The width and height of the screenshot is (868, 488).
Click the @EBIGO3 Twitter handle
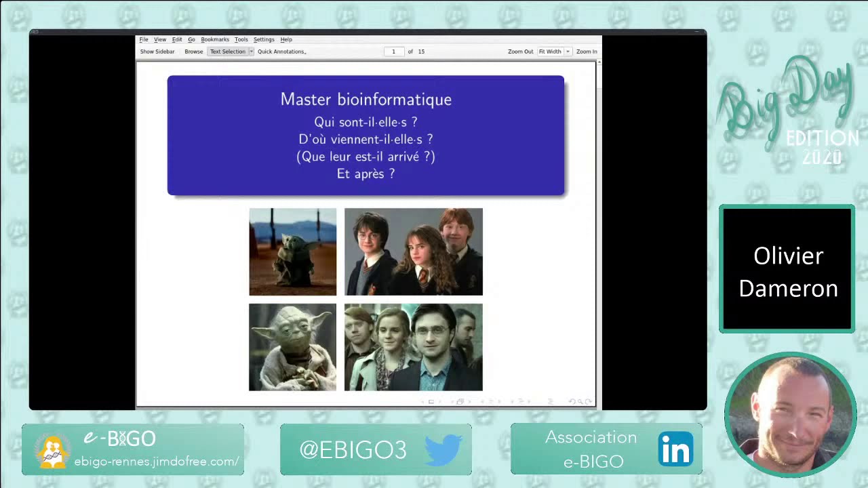pos(353,449)
